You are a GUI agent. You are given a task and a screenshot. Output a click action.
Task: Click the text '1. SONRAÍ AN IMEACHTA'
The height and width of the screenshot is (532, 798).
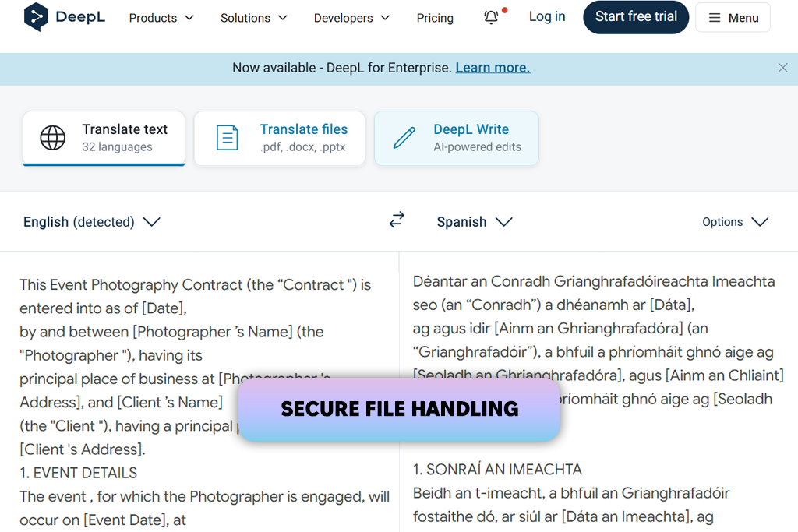tap(497, 470)
